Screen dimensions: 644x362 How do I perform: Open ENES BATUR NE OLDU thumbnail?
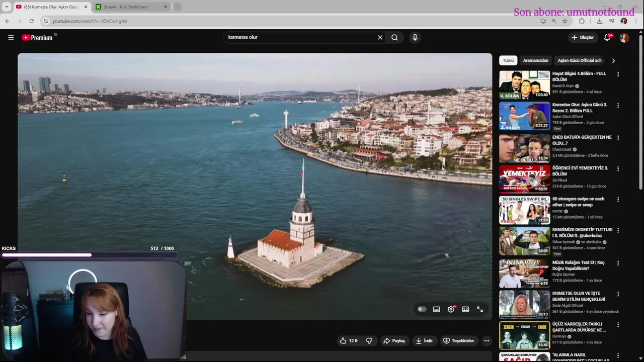(x=524, y=148)
